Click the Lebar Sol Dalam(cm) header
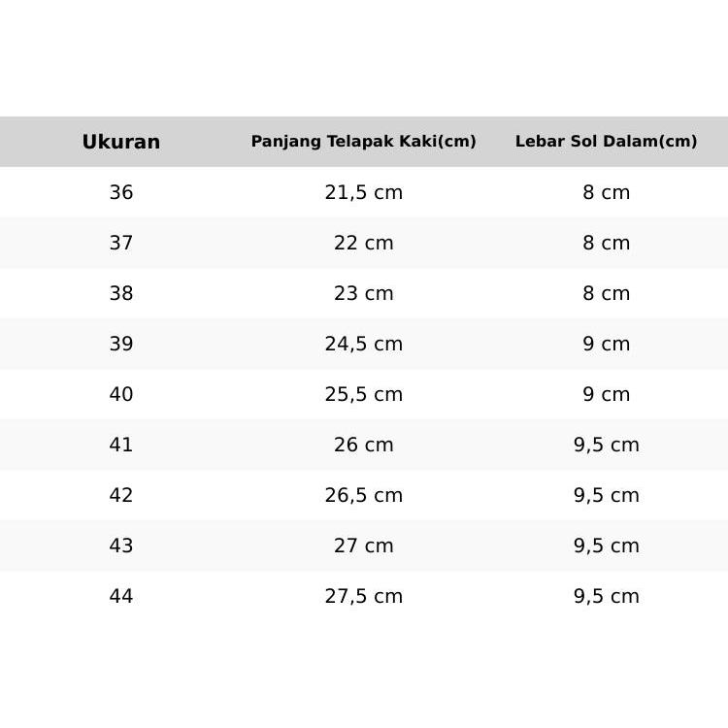Image resolution: width=728 pixels, height=728 pixels. (x=606, y=141)
